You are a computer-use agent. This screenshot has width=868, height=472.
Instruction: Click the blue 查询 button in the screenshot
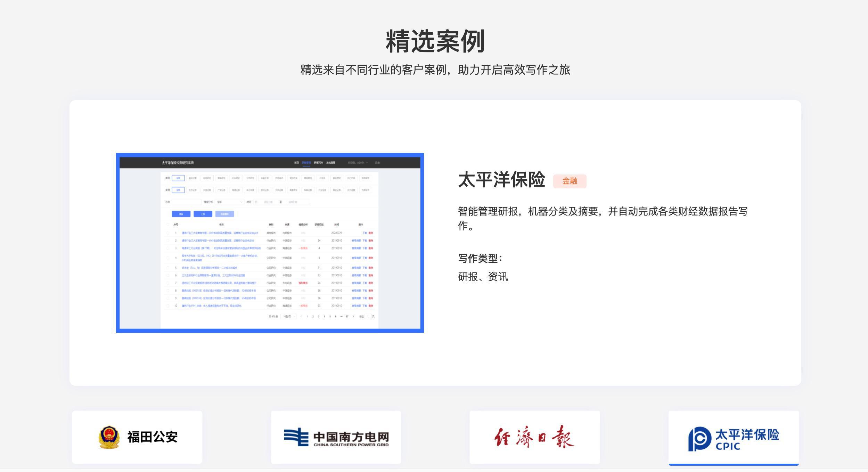coord(181,214)
